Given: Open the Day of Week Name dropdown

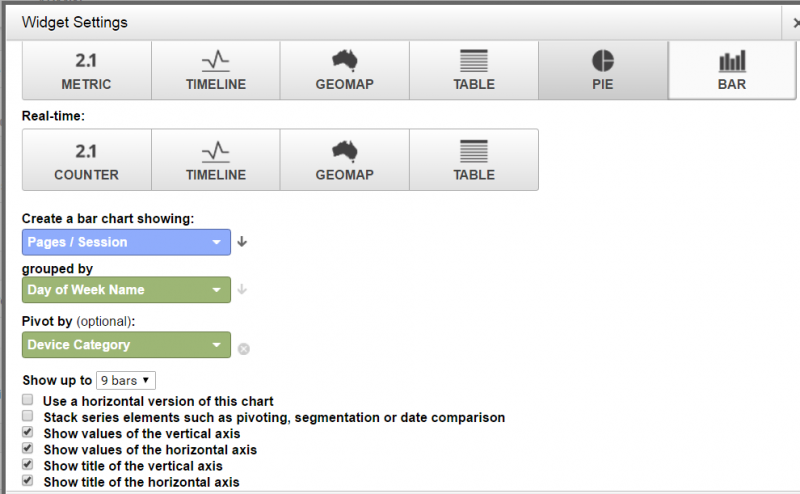Looking at the screenshot, I should [x=126, y=290].
